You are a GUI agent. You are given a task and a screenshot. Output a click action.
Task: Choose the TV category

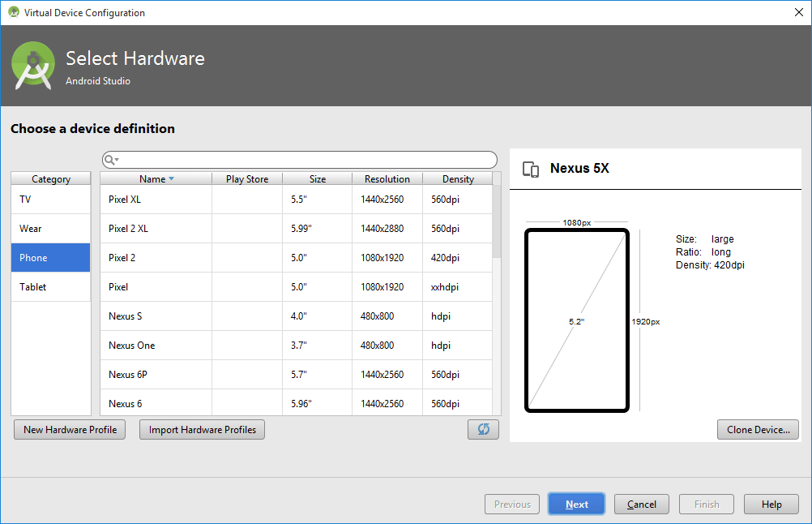pos(50,199)
